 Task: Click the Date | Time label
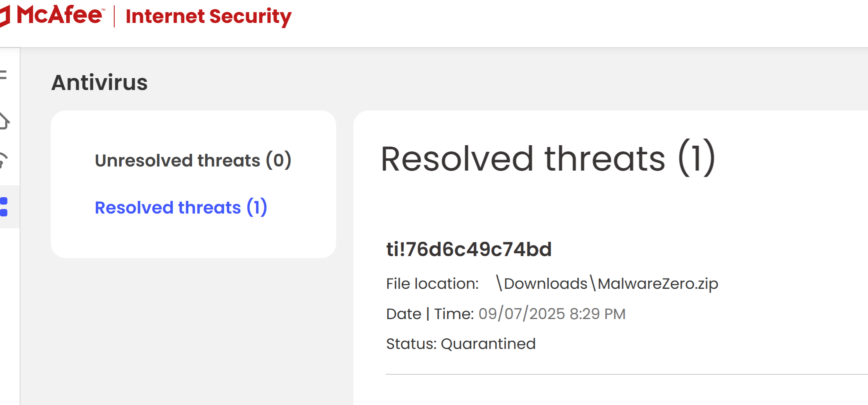point(430,314)
